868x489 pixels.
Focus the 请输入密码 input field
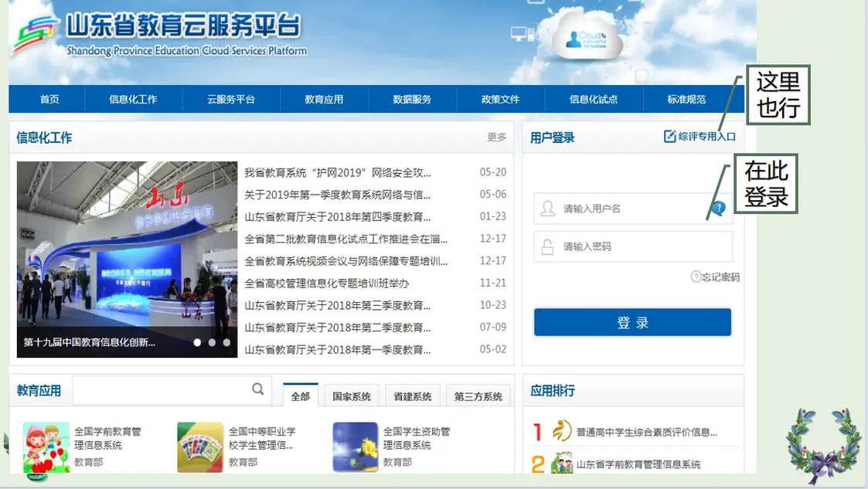coord(633,246)
